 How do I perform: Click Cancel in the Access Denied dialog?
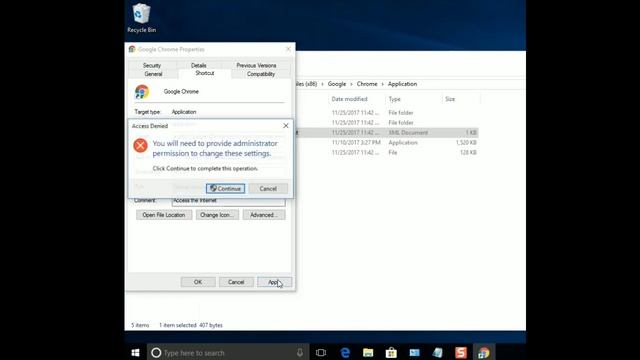click(268, 189)
